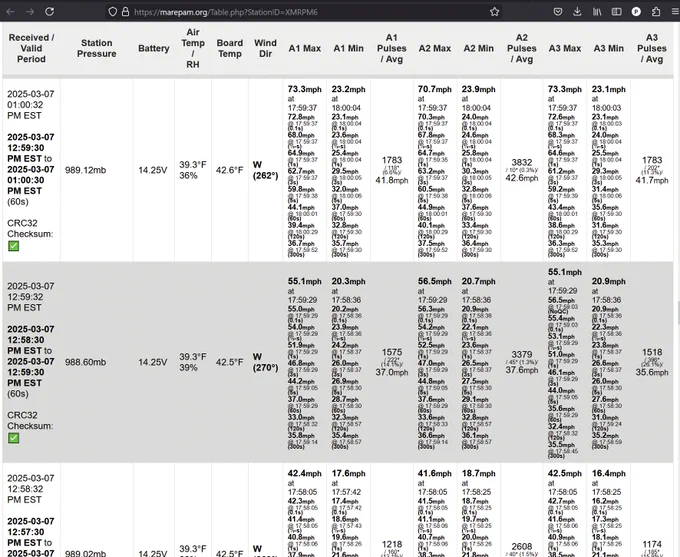Screen dimensions: 680x557
Task: Click the 'A1 Pulses / Avg' column header
Action: [392, 48]
